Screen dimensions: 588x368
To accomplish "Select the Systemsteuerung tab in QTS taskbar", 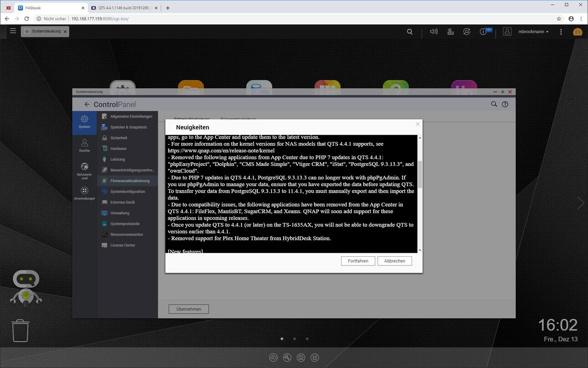I will (45, 31).
